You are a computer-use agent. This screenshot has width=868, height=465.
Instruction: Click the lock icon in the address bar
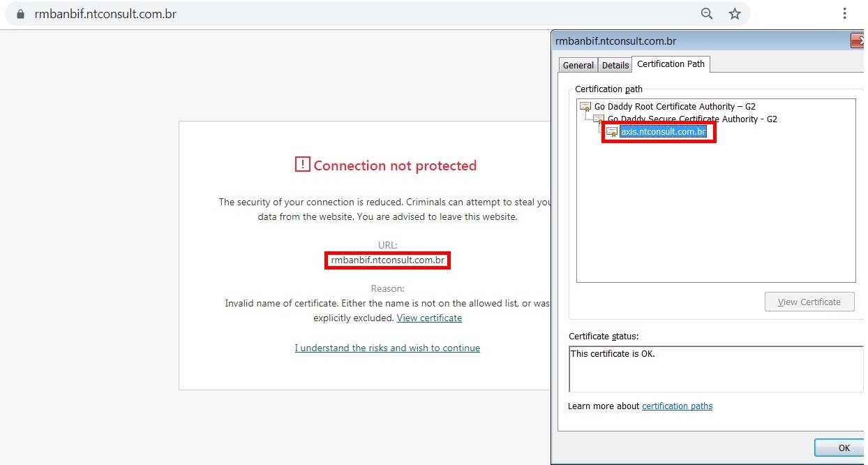20,14
